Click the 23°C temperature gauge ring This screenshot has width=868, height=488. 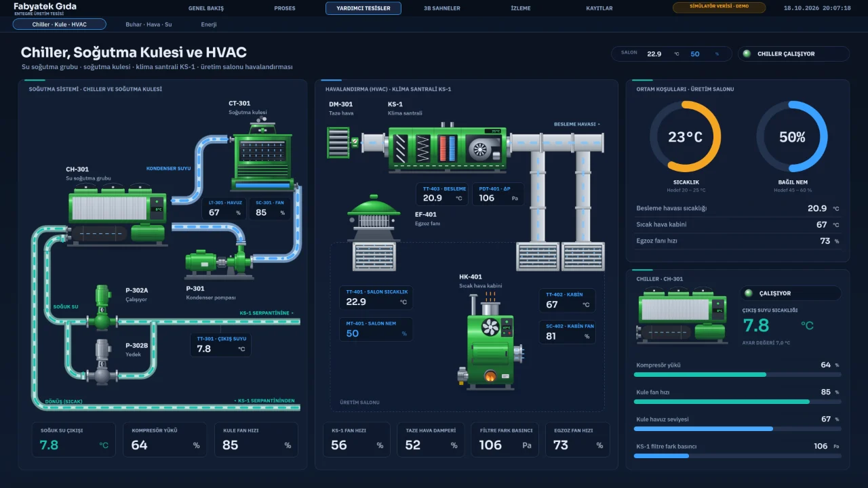[x=685, y=137]
